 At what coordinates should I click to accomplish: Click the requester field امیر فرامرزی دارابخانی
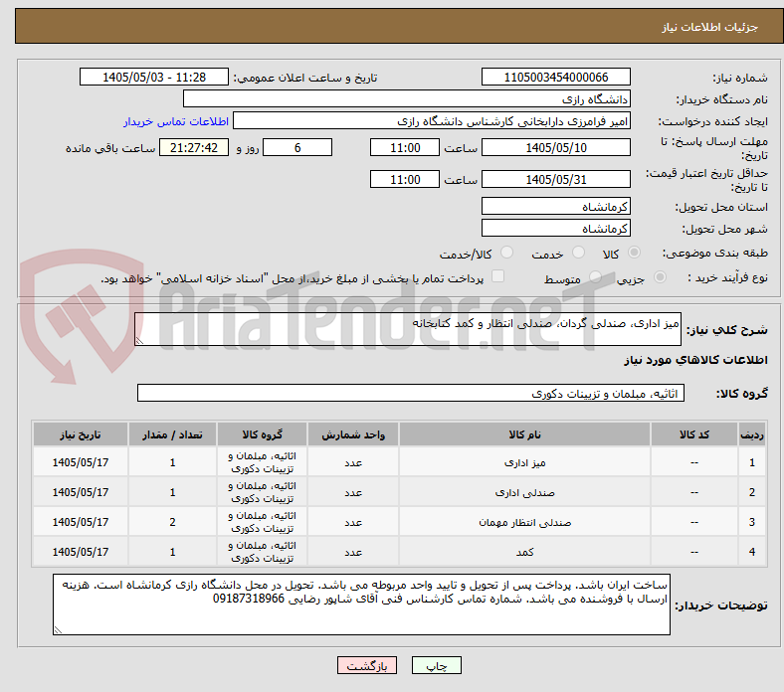432,121
